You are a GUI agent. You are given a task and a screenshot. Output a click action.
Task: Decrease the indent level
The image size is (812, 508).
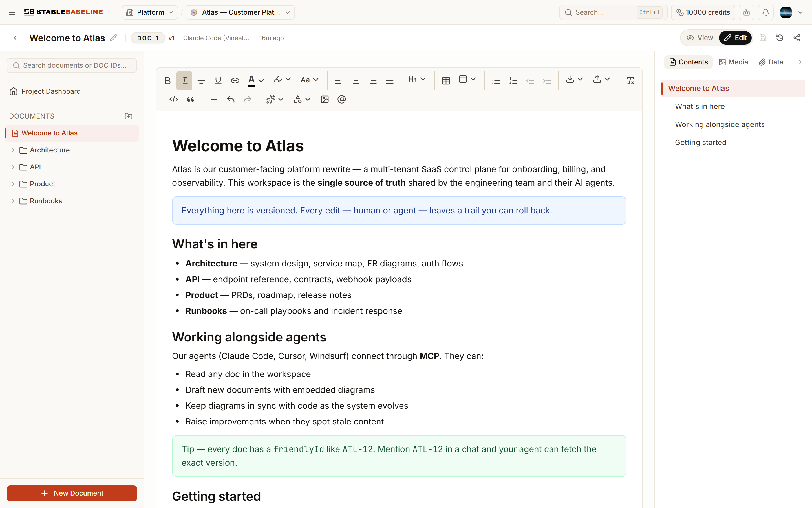tap(530, 81)
